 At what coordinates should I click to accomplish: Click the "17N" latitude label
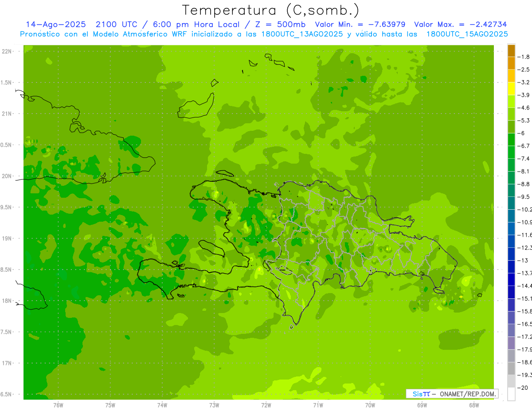pos(7,363)
